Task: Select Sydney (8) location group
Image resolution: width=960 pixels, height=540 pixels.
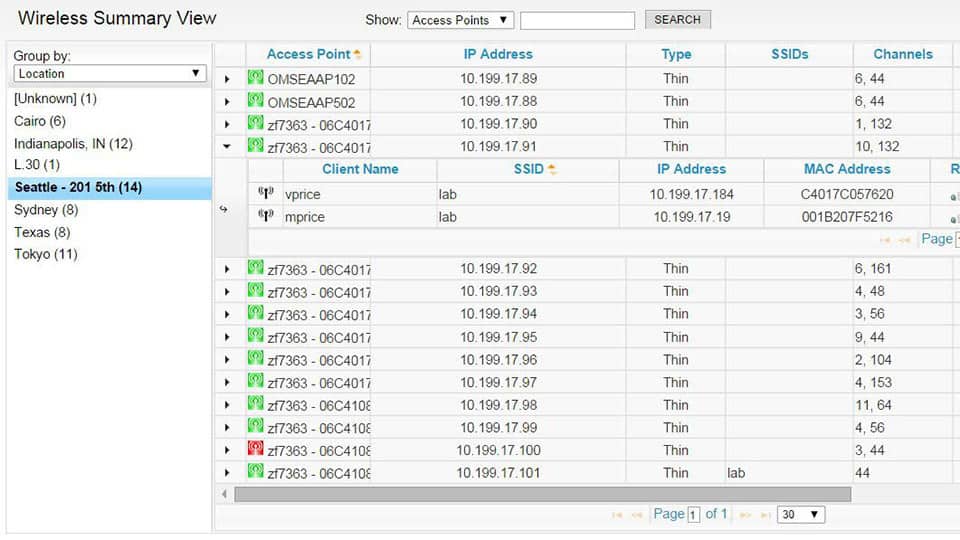Action: click(x=46, y=210)
